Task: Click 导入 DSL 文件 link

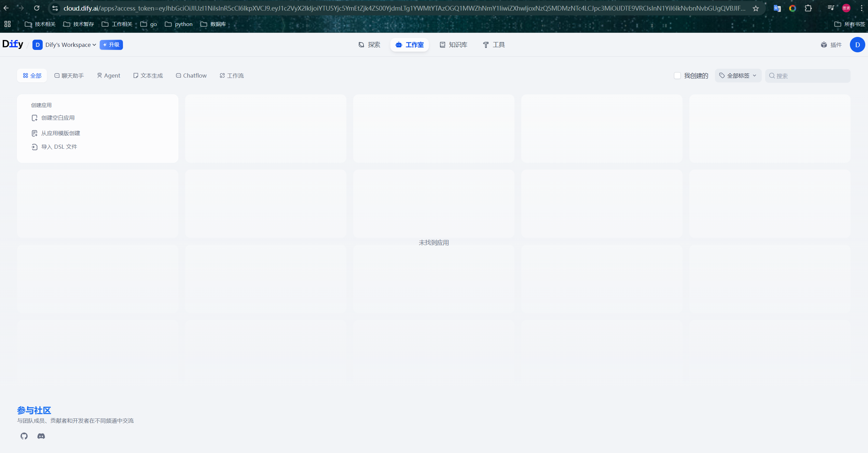Action: (59, 147)
